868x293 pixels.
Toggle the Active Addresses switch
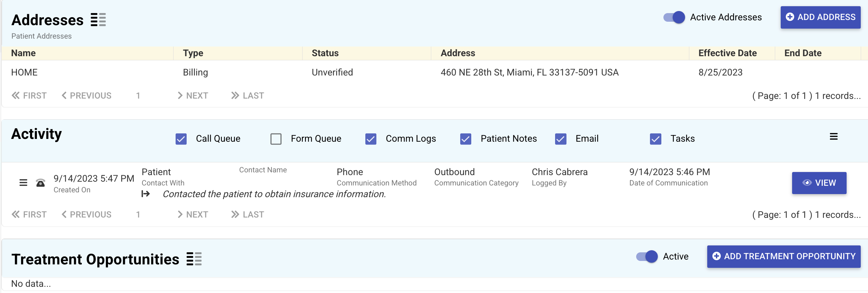tap(674, 17)
